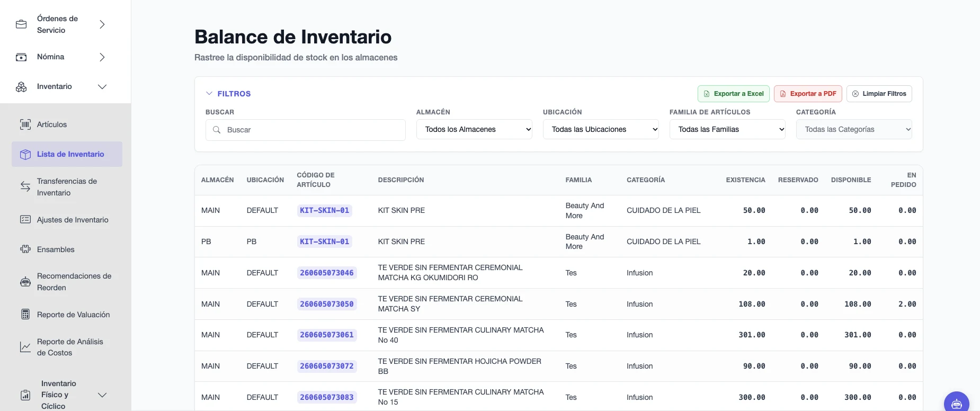Open Artículos in the sidebar
Screen dimensions: 980x411
[67, 124]
